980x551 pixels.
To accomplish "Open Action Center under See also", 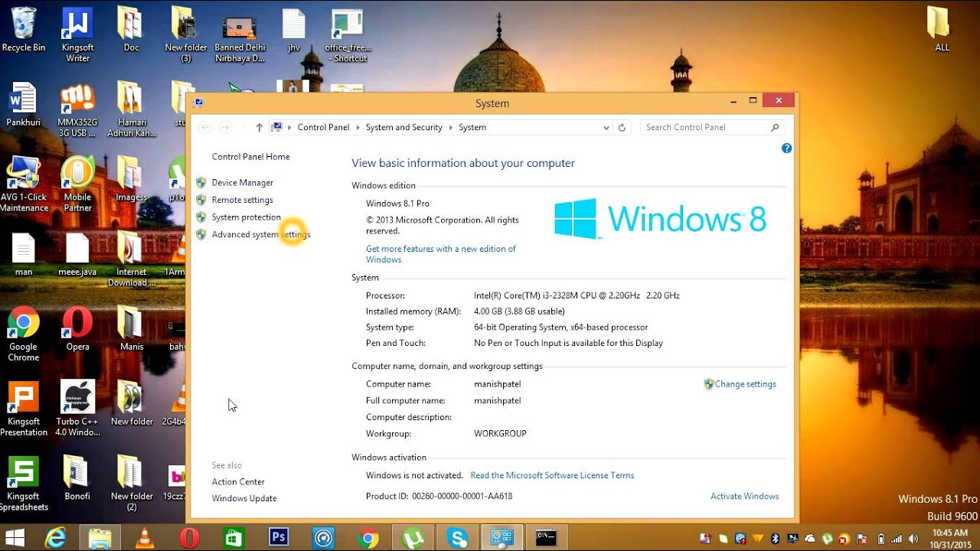I will (x=238, y=482).
